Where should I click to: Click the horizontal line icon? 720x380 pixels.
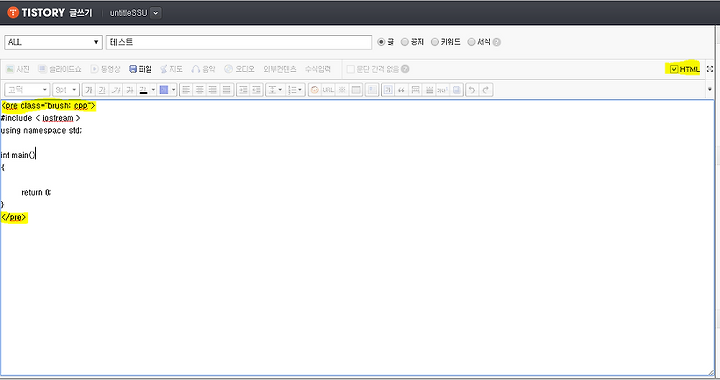(x=415, y=90)
